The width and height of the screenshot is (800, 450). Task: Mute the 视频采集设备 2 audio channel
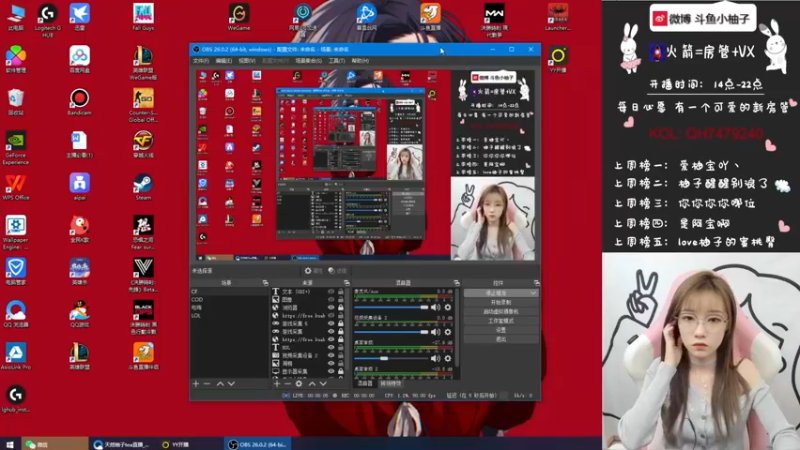coord(435,332)
